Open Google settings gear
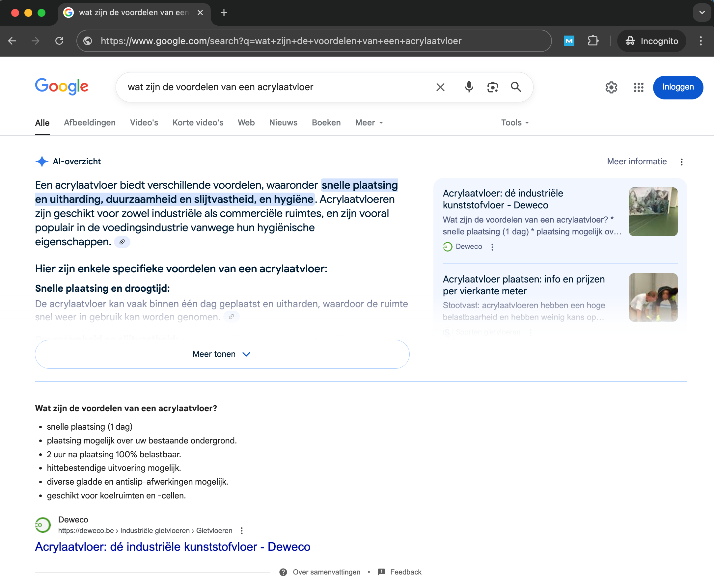The image size is (714, 588). click(611, 87)
